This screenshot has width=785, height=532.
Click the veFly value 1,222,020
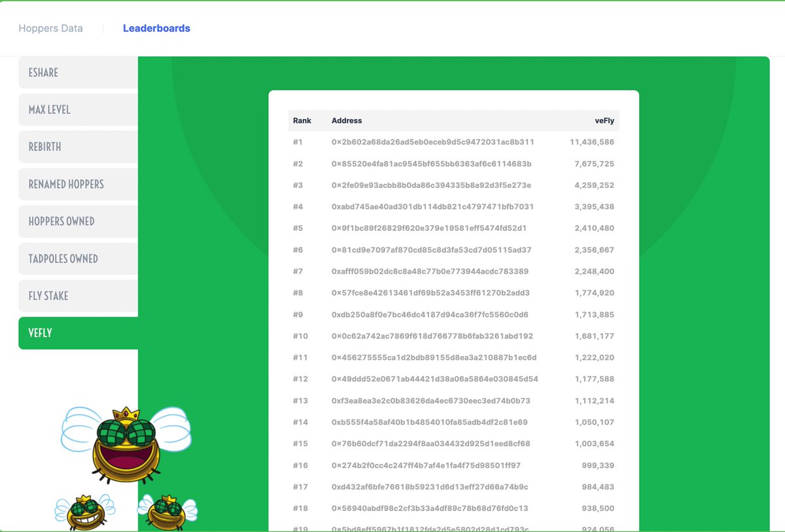(x=595, y=358)
